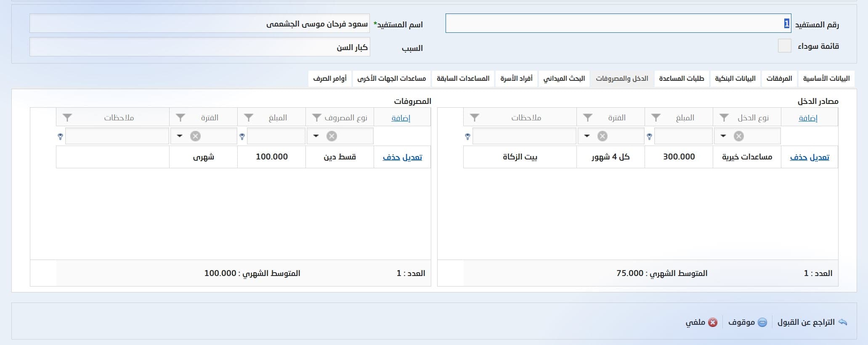
Task: Open filter operator icon beside income المبلغ filter box
Action: (649, 137)
